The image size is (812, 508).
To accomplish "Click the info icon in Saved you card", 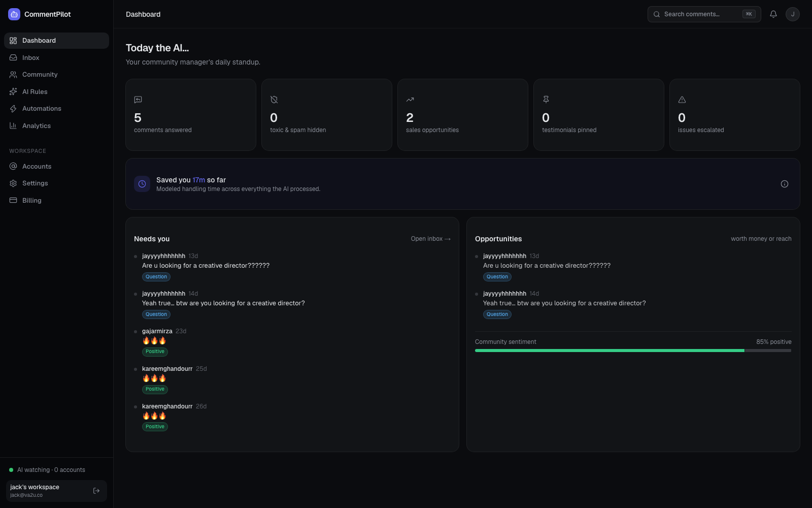I will 785,184.
